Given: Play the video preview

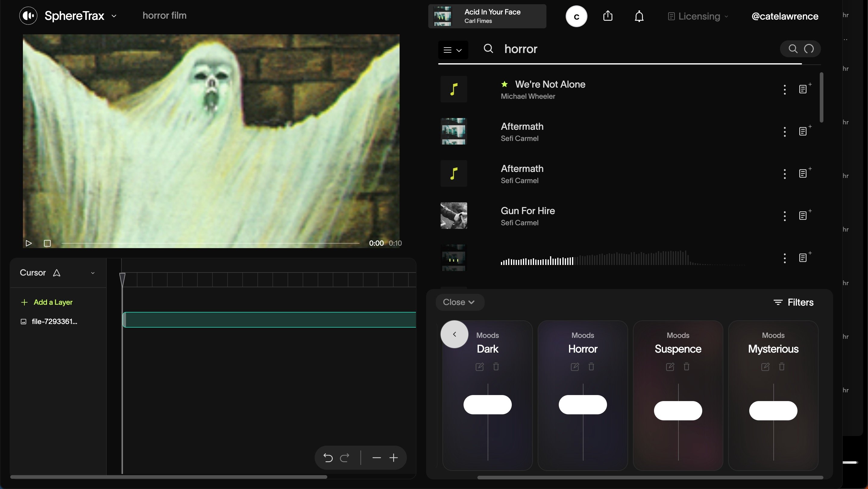Looking at the screenshot, I should point(29,243).
